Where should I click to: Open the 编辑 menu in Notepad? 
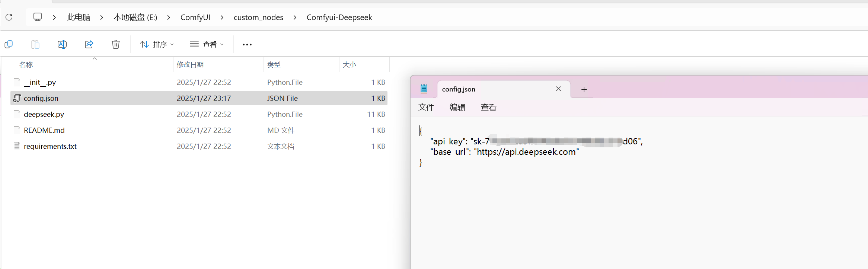pos(457,108)
